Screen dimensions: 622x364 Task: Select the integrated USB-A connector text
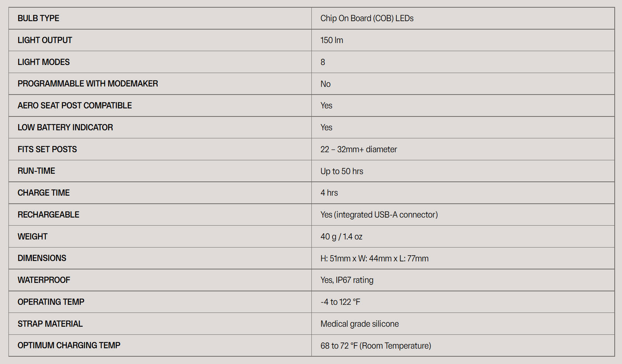(x=386, y=215)
